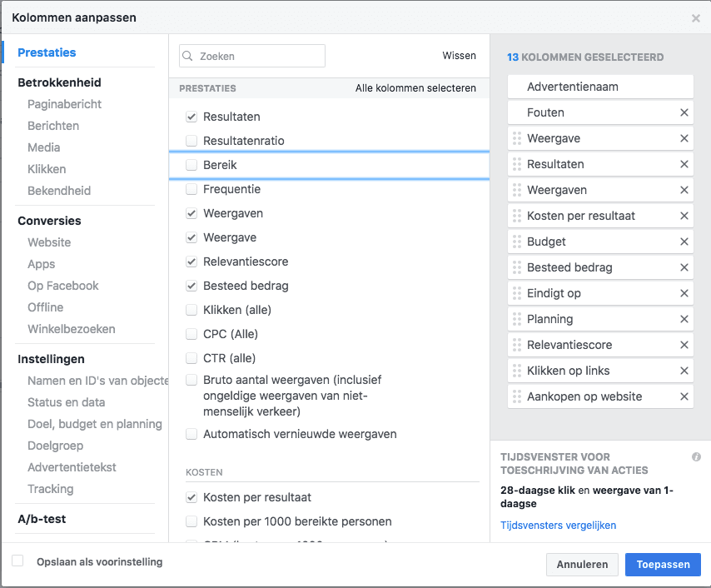Remove the "Eindigt op" column via its X
Image resolution: width=711 pixels, height=588 pixels.
(x=685, y=292)
